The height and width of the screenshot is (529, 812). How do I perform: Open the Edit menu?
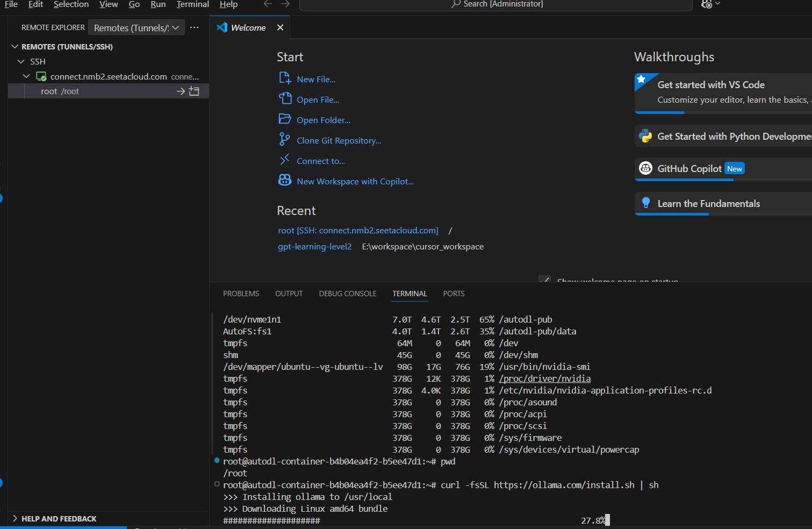pyautogui.click(x=35, y=4)
